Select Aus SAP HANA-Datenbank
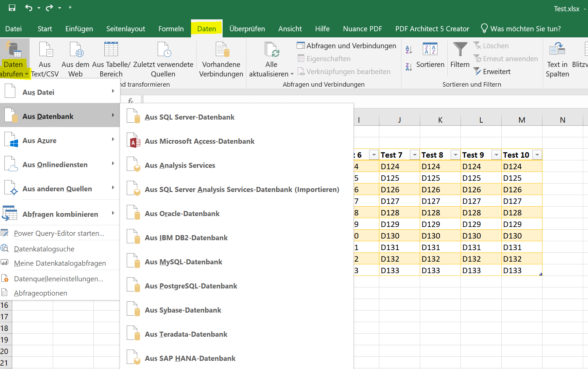Screen dimensions: 588x369 [x=237, y=358]
